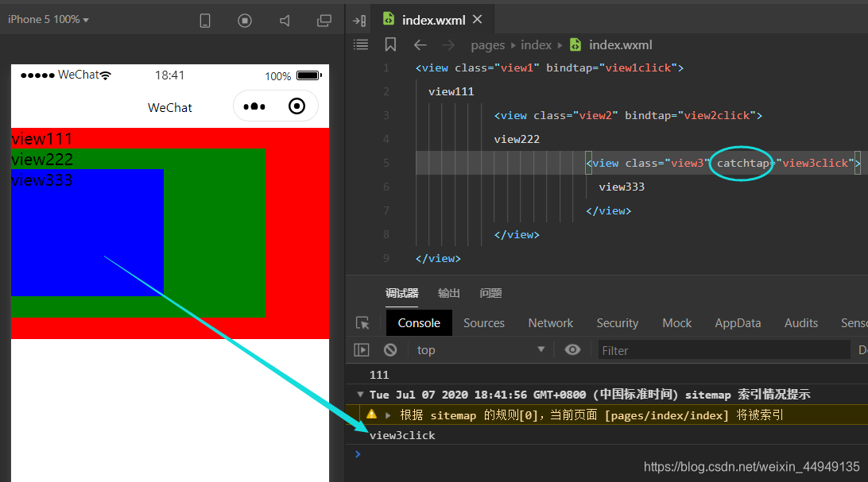Close the index.wxml tab
Image resolution: width=868 pixels, height=482 pixels.
tap(477, 19)
